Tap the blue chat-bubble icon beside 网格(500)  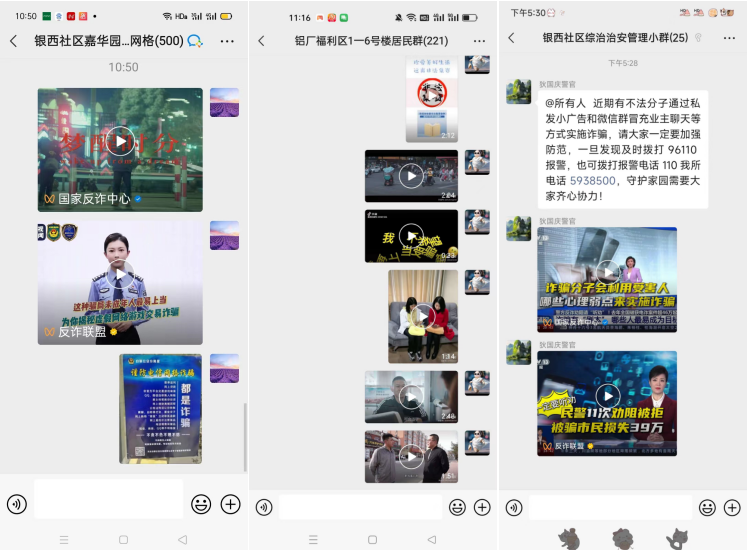pos(194,41)
